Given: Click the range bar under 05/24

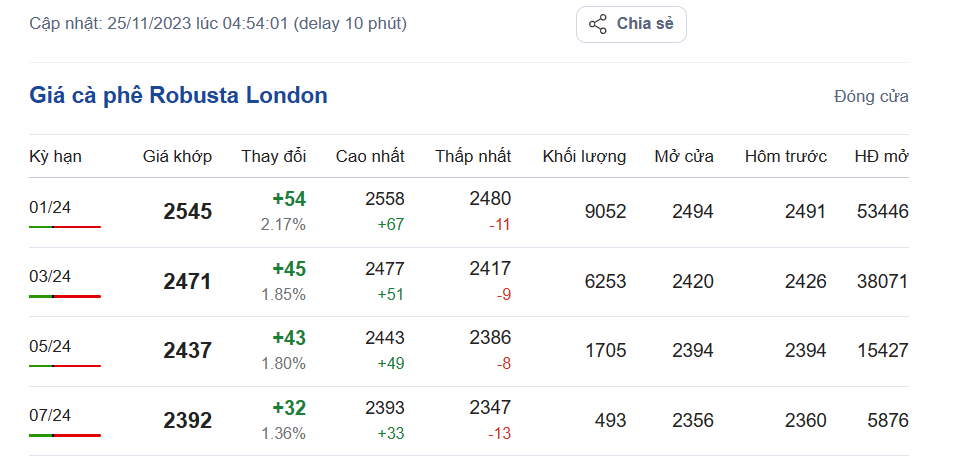Looking at the screenshot, I should (x=65, y=366).
